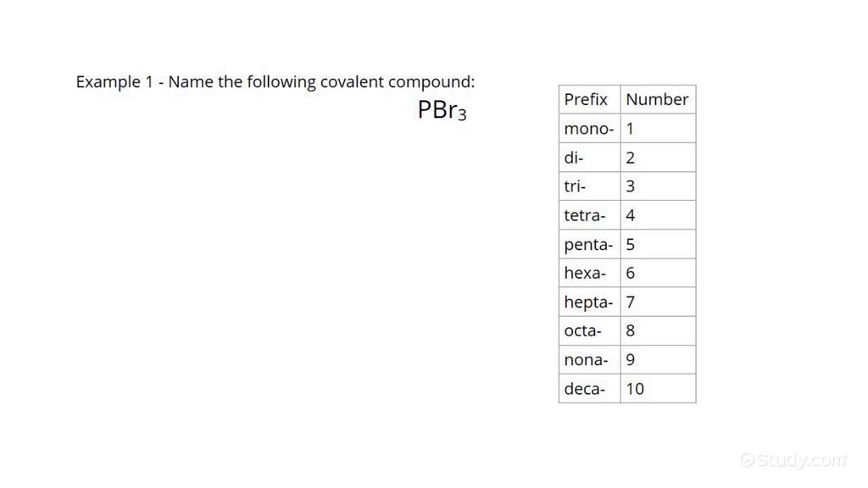Click the Example 1 instruction text
This screenshot has width=868, height=488.
[275, 82]
